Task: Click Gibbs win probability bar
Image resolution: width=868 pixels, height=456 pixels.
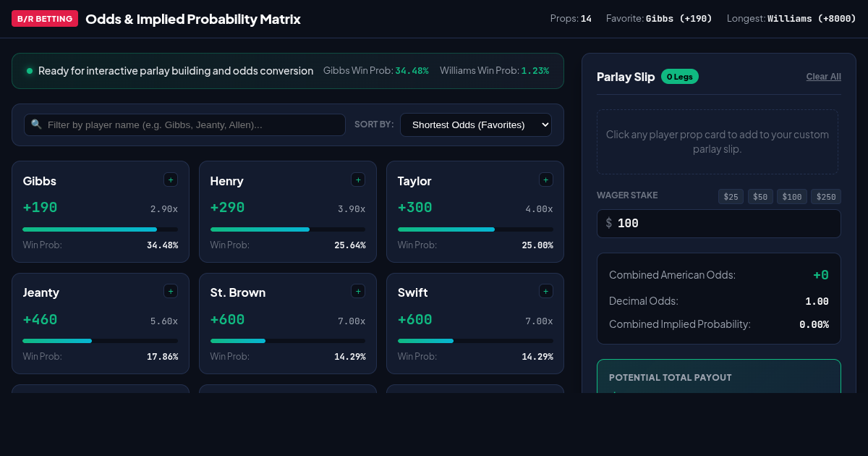Action: [x=101, y=229]
